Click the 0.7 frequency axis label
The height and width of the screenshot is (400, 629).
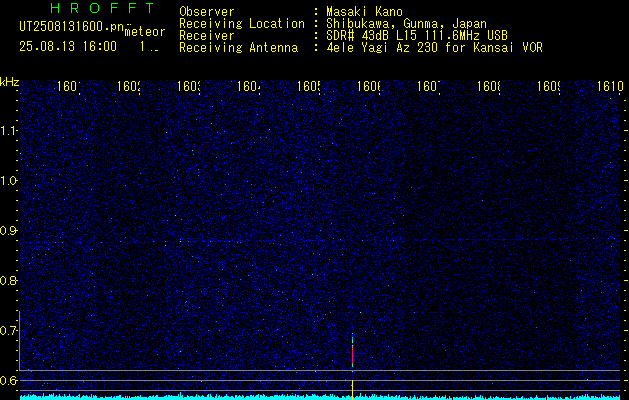click(x=9, y=331)
